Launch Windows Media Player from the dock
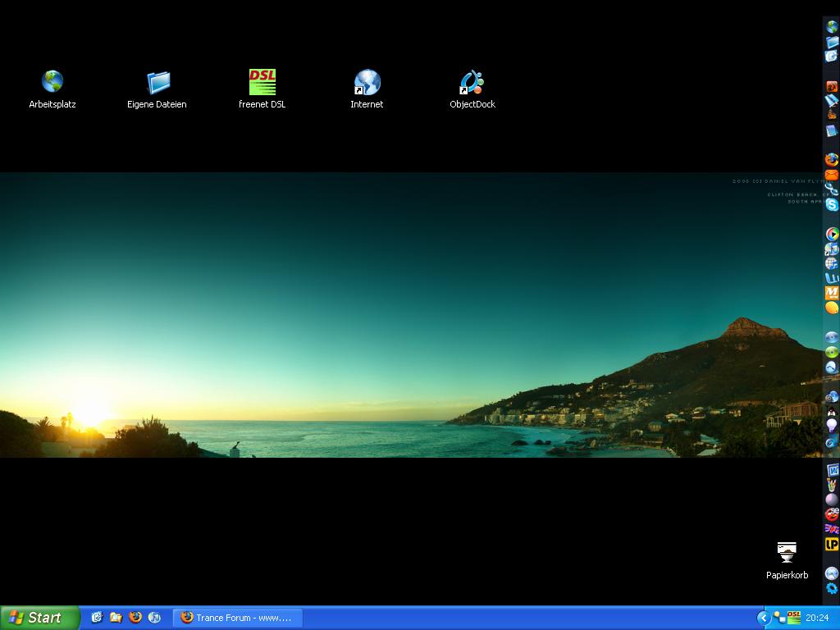Viewport: 840px width, 630px height. point(832,235)
